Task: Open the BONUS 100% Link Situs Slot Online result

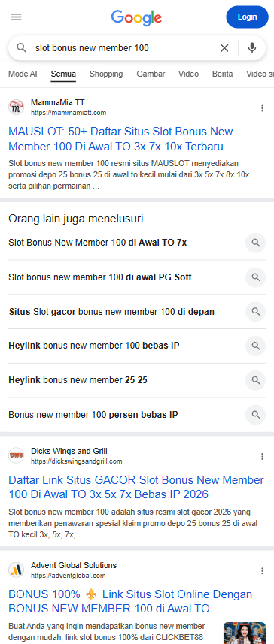Action: 130,601
